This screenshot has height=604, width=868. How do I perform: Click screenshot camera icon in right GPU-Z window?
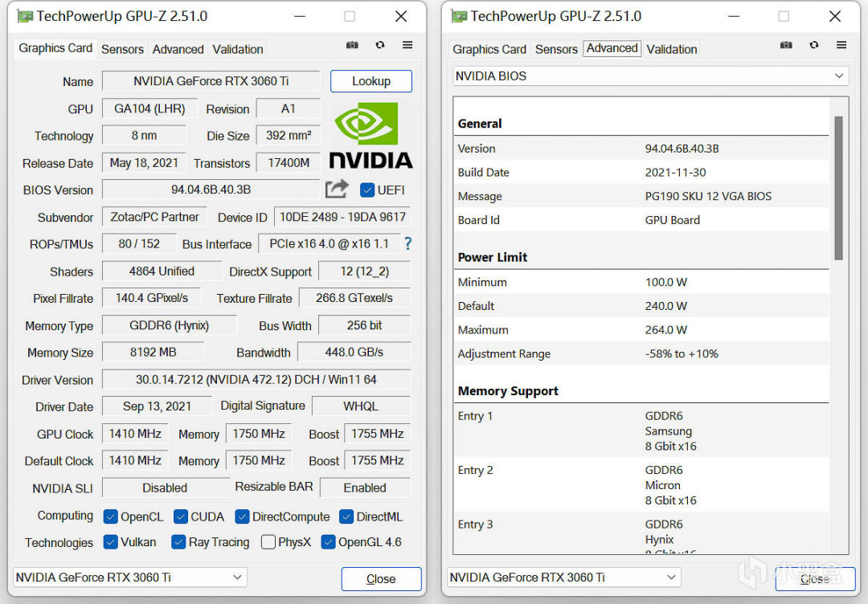786,45
